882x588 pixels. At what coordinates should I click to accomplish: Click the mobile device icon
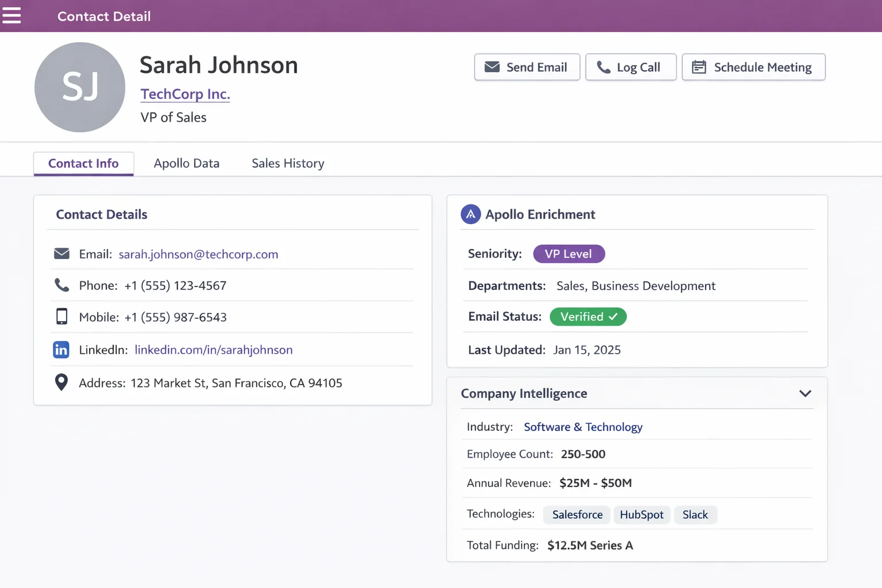point(61,317)
